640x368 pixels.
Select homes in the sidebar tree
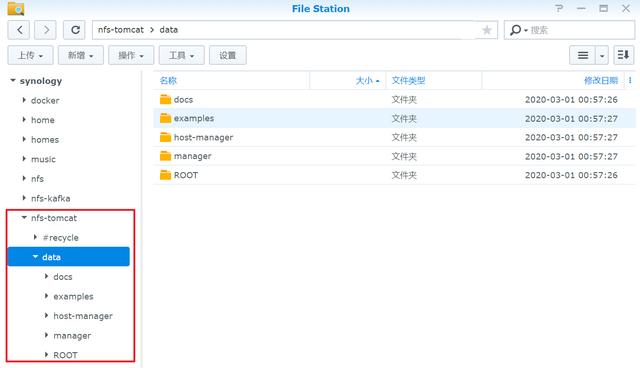point(45,140)
